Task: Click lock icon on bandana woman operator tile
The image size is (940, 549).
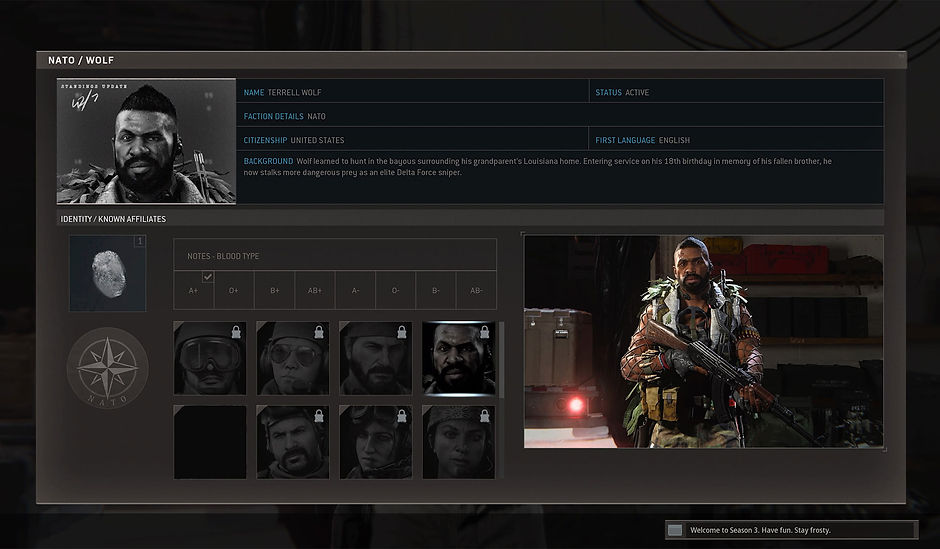Action: 484,415
